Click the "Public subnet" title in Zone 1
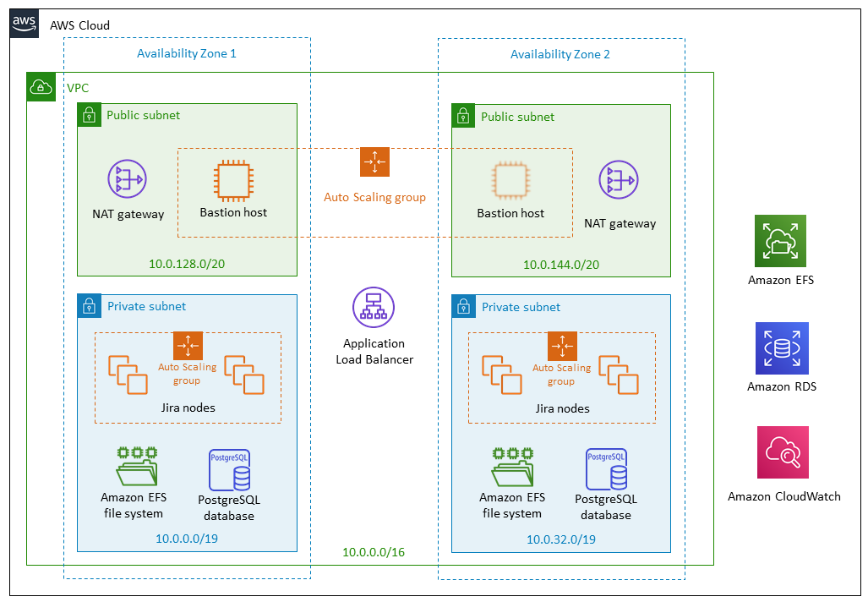Screen dimensions: 868x602 coord(144,115)
